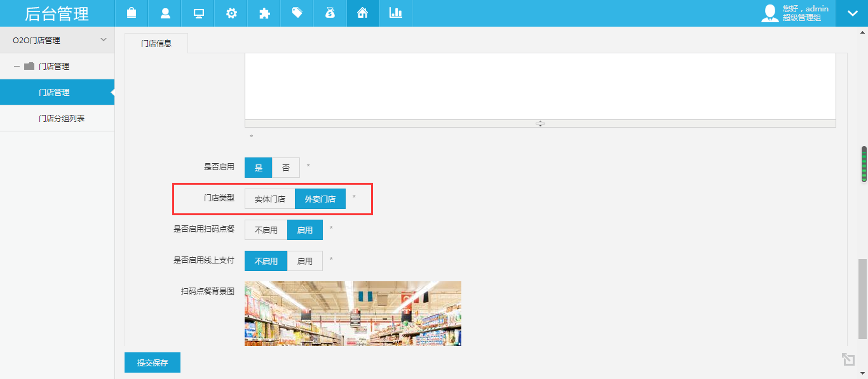Open the money bag finance icon
Screen dimensions: 868x379
(330, 13)
